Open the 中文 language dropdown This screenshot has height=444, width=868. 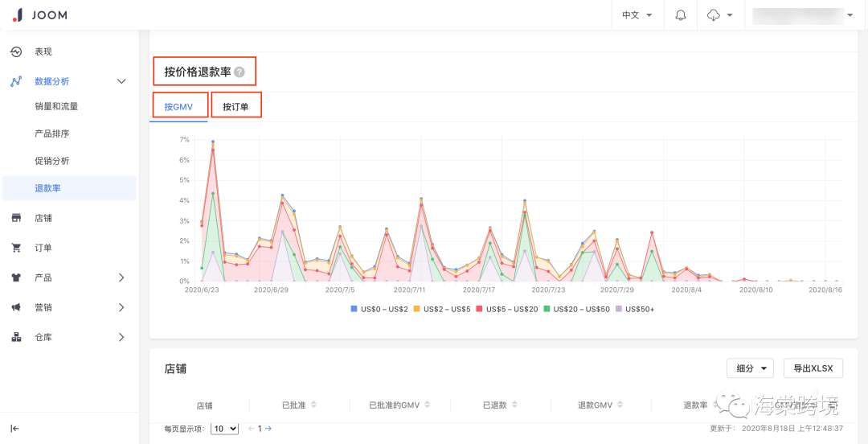coord(637,15)
